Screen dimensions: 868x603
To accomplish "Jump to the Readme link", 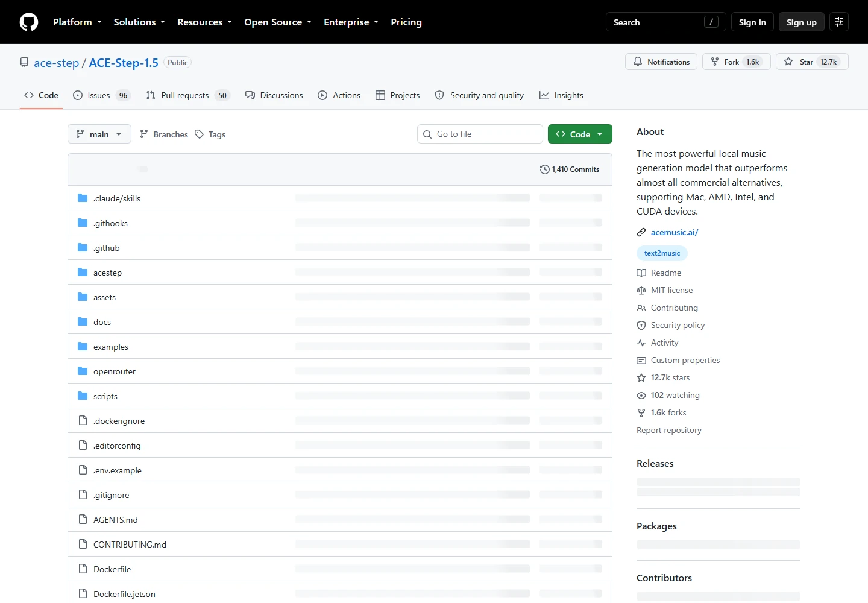I will click(x=659, y=273).
